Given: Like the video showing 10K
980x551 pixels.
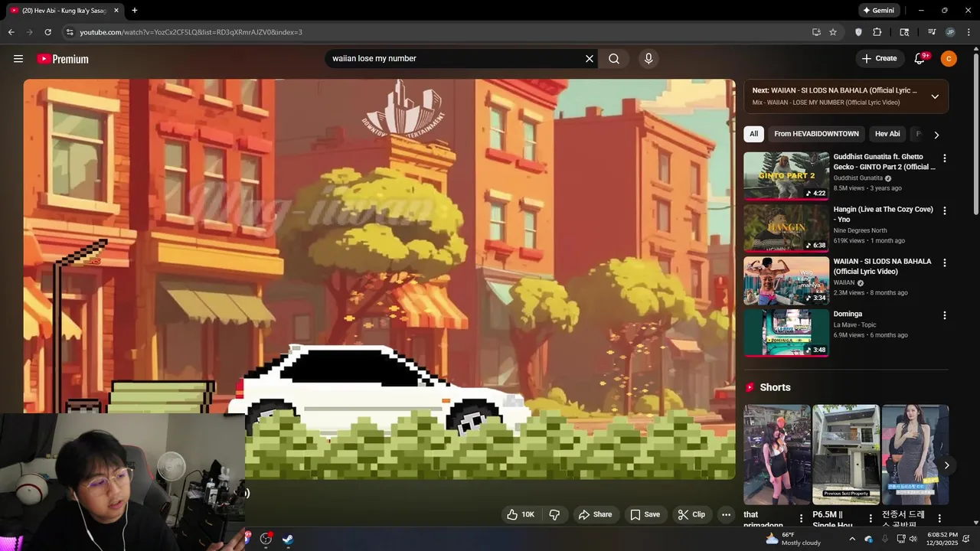Looking at the screenshot, I should pos(520,514).
